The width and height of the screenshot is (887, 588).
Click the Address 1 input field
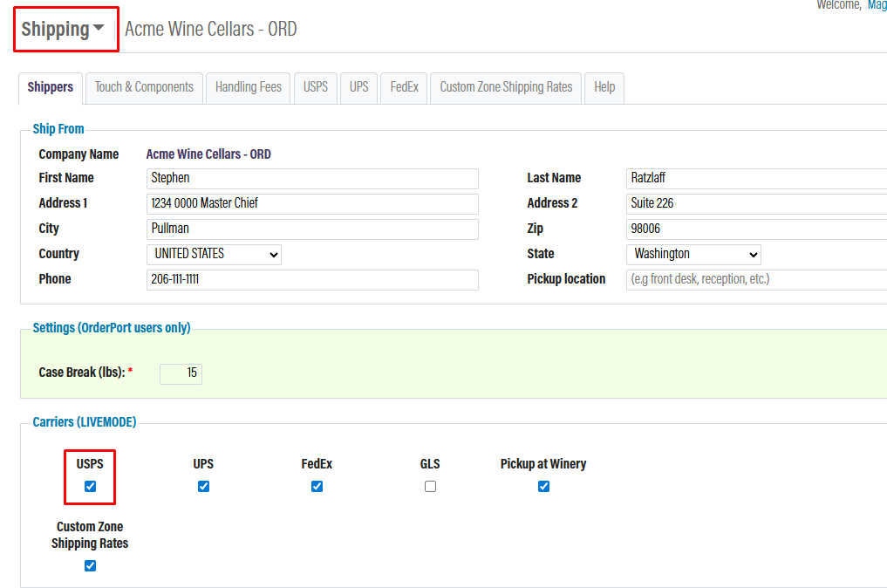[x=312, y=204]
